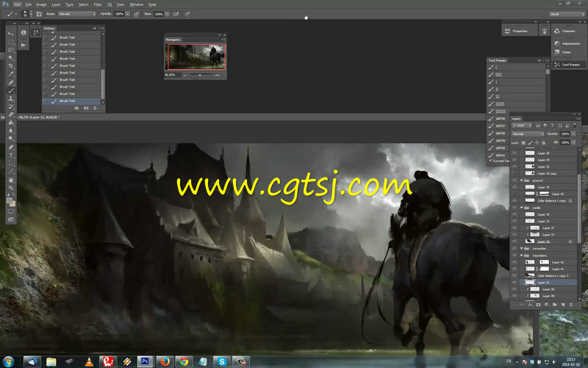
Task: Select the Blur tool
Action: pyautogui.click(x=11, y=131)
